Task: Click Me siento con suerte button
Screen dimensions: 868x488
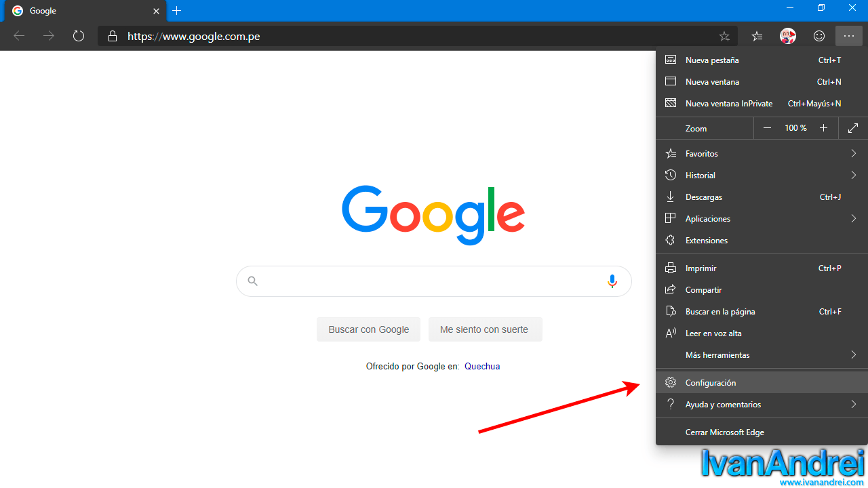Action: coord(484,329)
